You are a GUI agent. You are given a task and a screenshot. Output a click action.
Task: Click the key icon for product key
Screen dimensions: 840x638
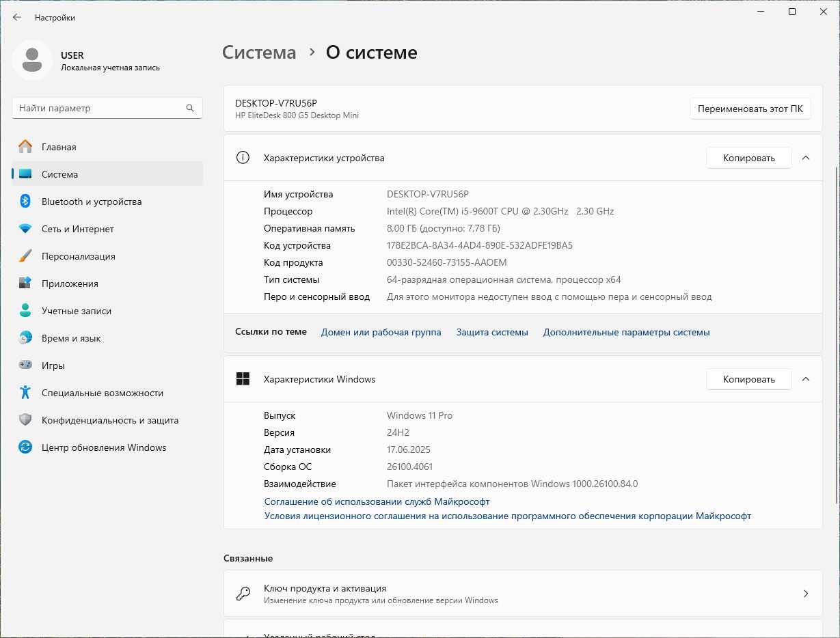tap(243, 594)
